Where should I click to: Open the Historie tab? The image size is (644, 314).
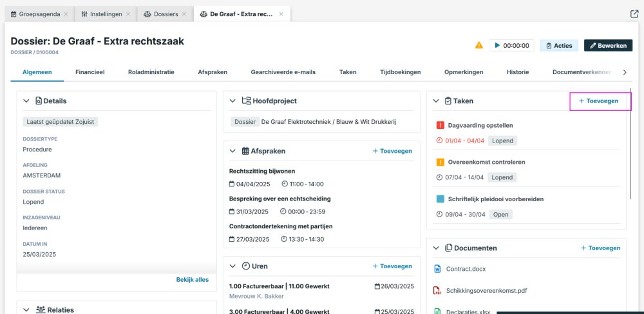(518, 72)
